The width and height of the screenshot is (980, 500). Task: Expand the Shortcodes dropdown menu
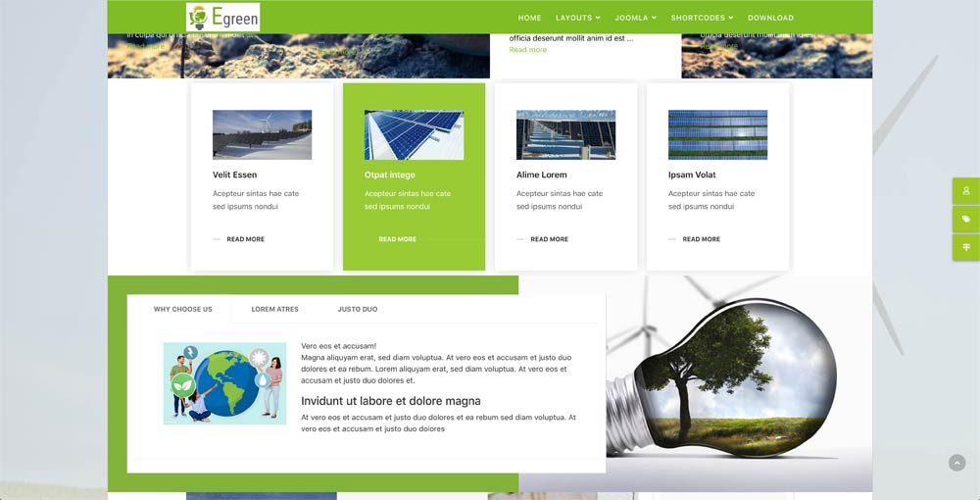[702, 18]
